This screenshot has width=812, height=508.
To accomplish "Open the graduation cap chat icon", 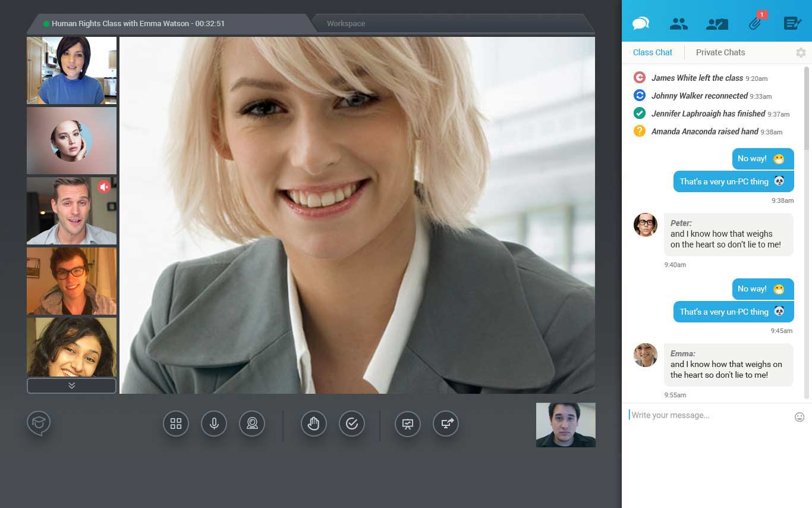I will [39, 423].
